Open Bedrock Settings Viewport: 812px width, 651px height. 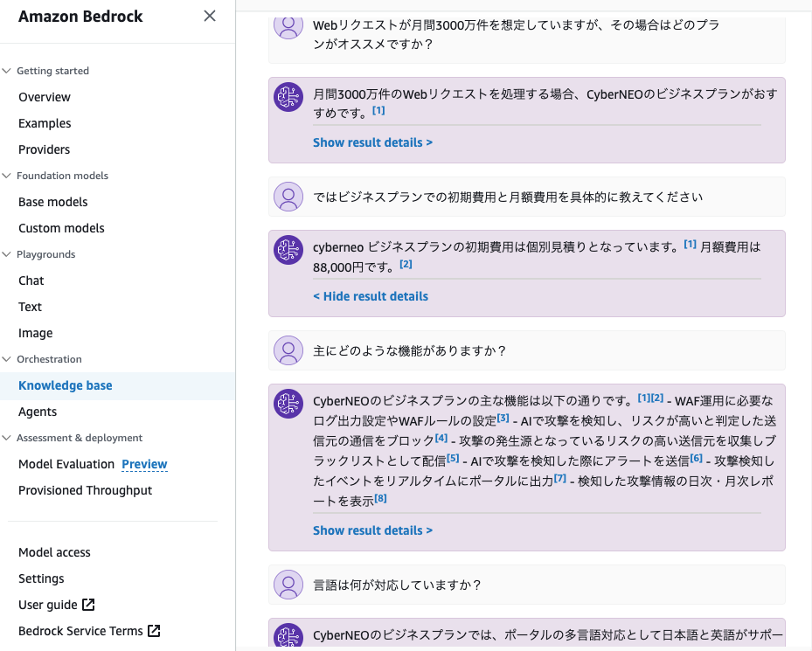(x=41, y=578)
